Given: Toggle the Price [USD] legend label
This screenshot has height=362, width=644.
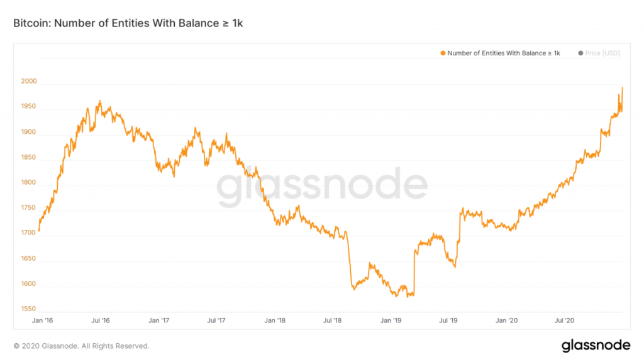Looking at the screenshot, I should coord(602,53).
